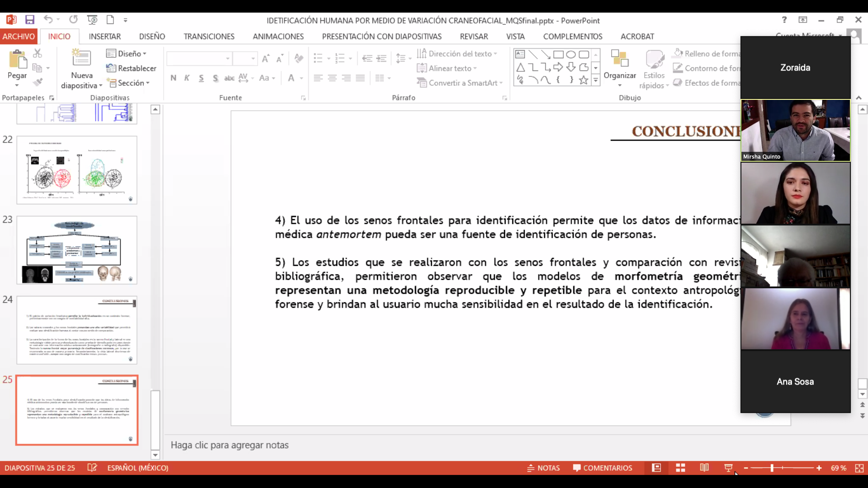Click the Cut scissors icon
868x488 pixels.
tap(38, 53)
